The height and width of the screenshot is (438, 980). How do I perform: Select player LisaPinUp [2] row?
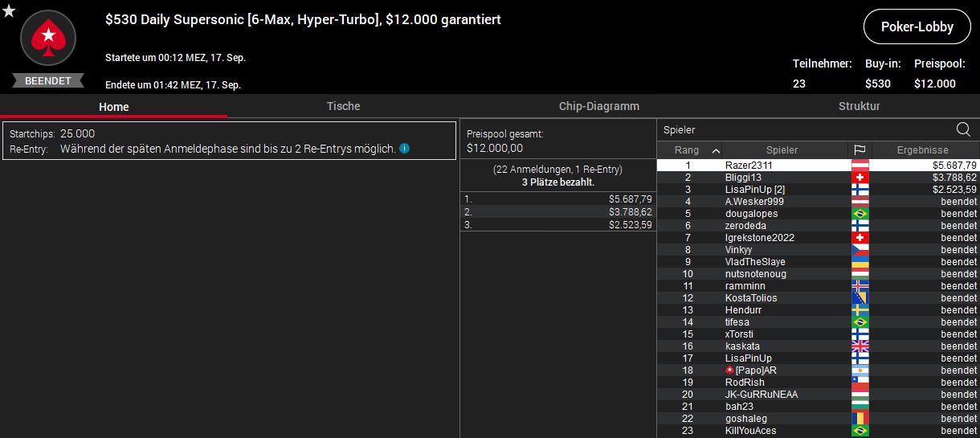(x=754, y=190)
